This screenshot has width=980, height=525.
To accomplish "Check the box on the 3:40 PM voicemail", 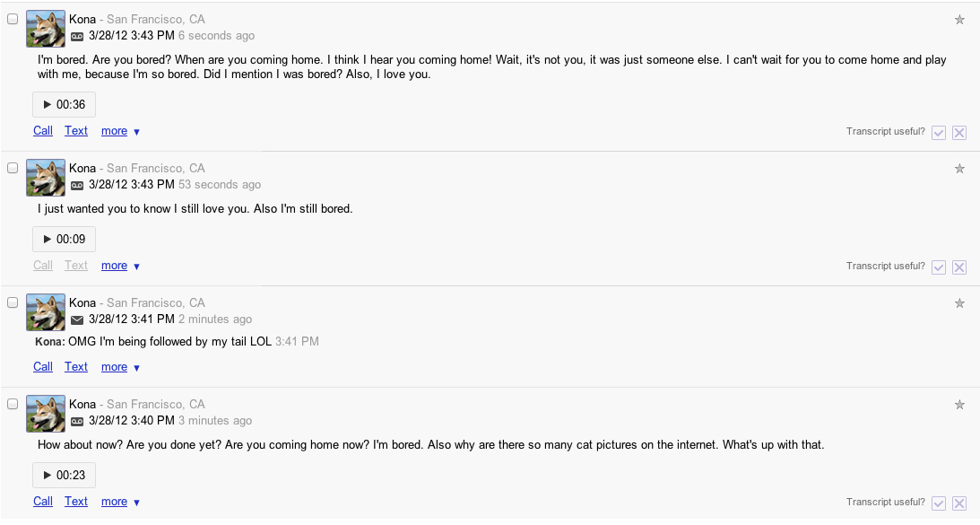I will 13,404.
